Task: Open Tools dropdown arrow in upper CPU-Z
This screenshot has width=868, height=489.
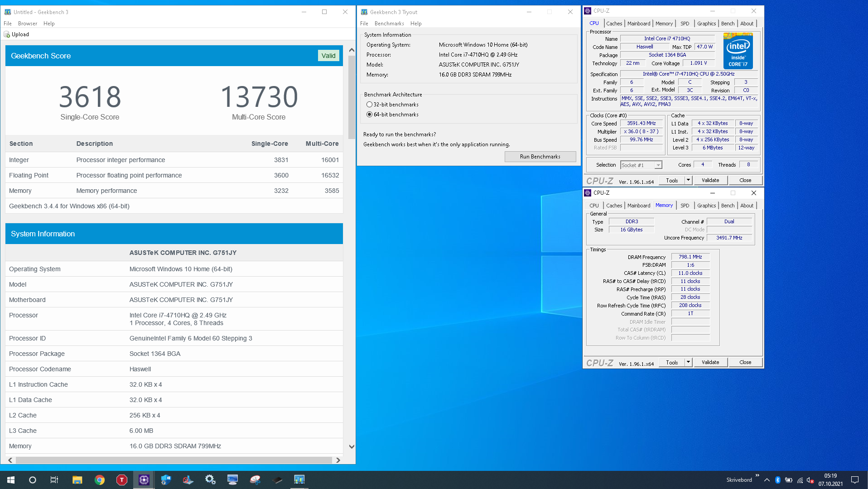Action: point(688,180)
